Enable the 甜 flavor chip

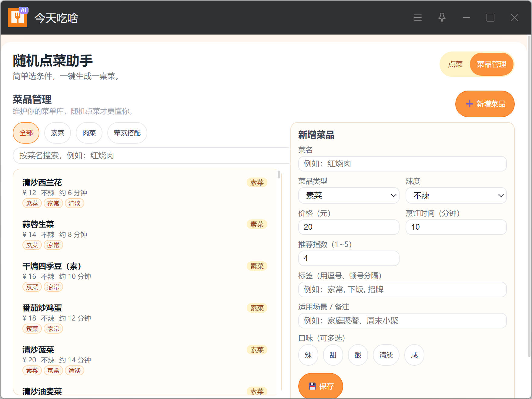pos(333,355)
